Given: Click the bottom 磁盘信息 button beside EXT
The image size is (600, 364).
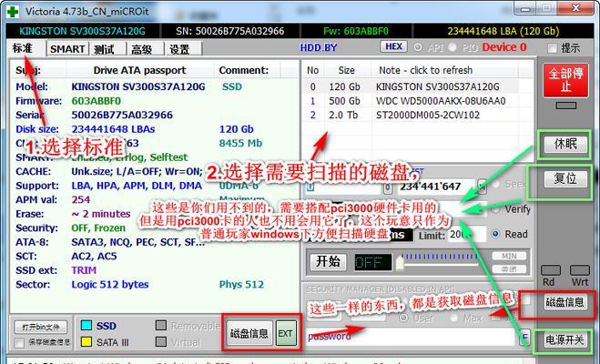Looking at the screenshot, I should (x=249, y=334).
